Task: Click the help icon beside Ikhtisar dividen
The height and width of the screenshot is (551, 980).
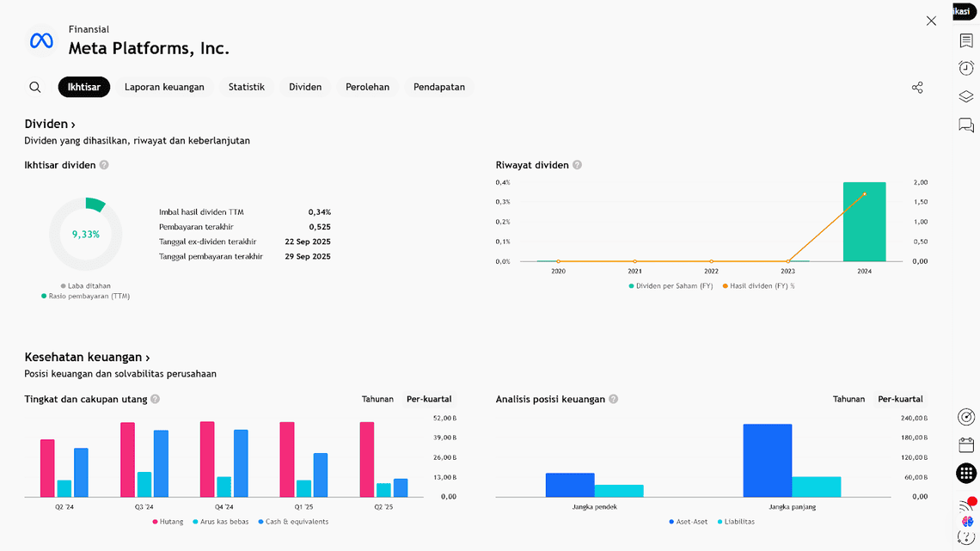Action: tap(104, 165)
